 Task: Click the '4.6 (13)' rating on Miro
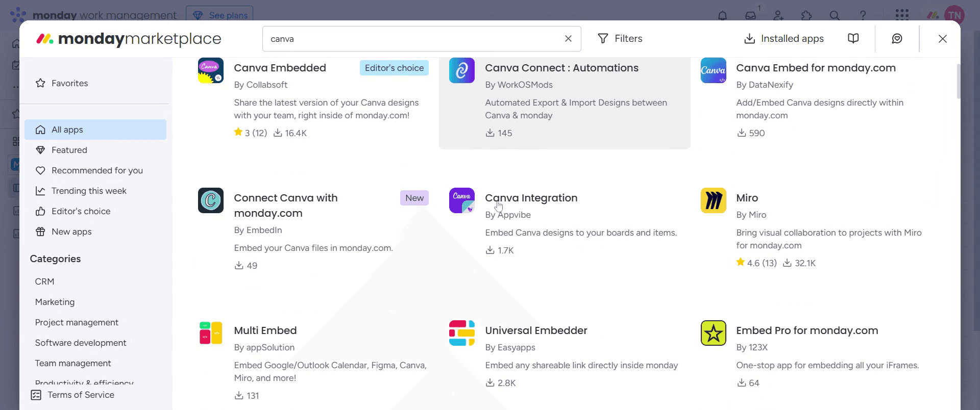click(x=756, y=263)
